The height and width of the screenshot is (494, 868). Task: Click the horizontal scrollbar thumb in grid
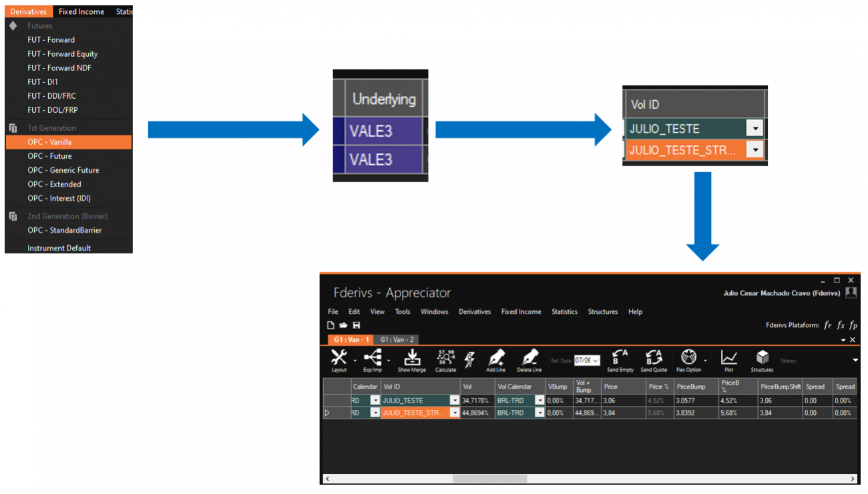[489, 479]
